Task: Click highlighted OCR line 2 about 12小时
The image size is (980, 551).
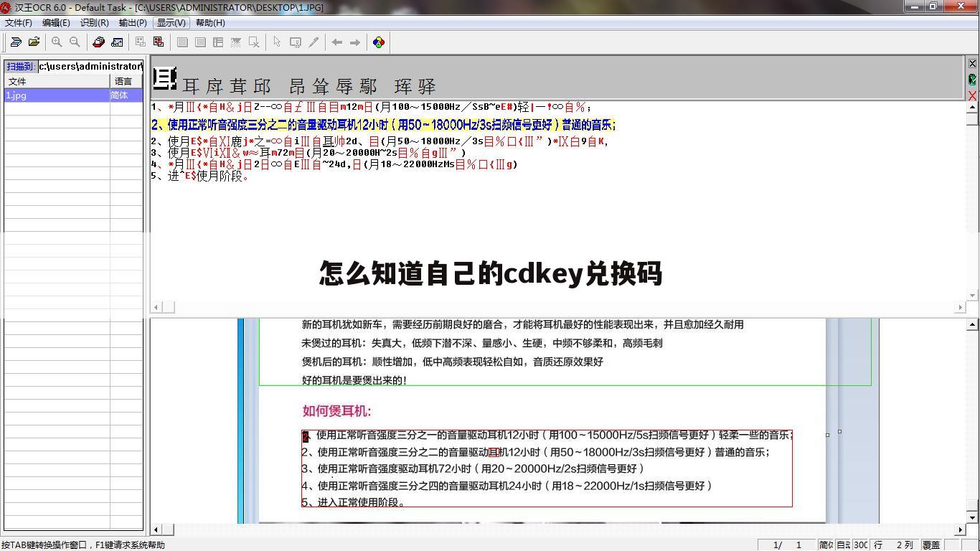Action: click(383, 125)
